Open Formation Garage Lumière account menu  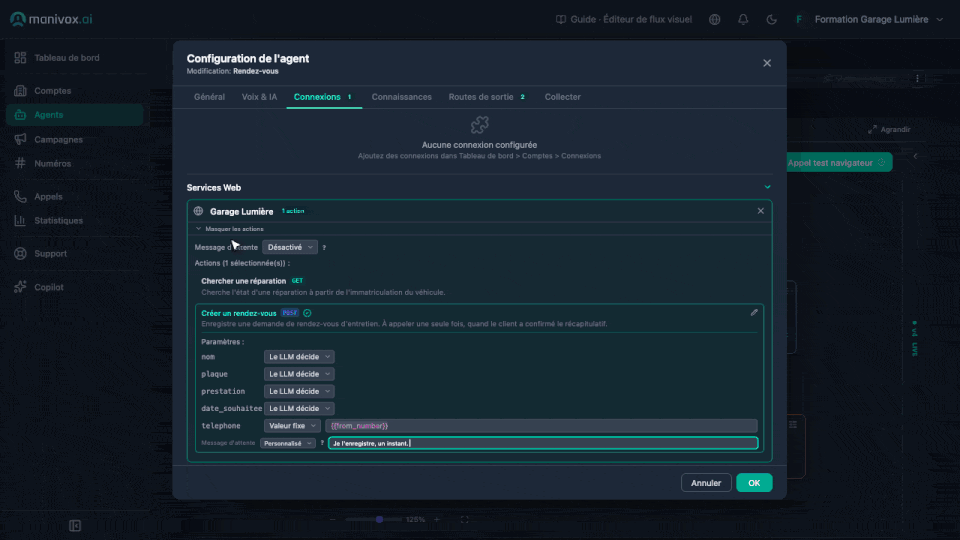(x=869, y=20)
